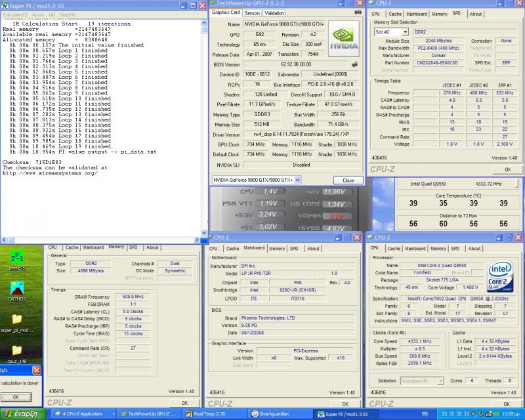The width and height of the screenshot is (525, 420).
Task: Click Smartguardian taskbar button
Action: coord(281,414)
